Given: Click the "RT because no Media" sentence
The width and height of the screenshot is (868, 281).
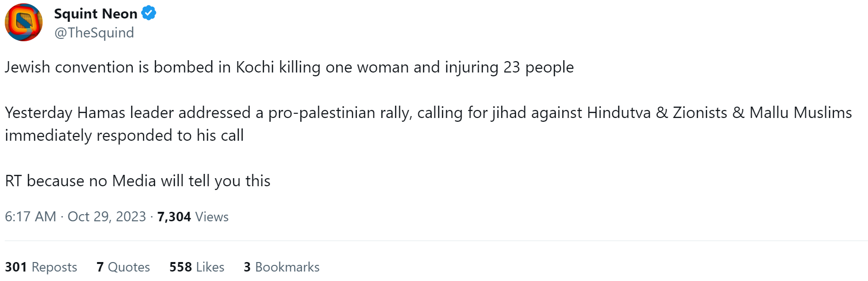Looking at the screenshot, I should (x=137, y=181).
